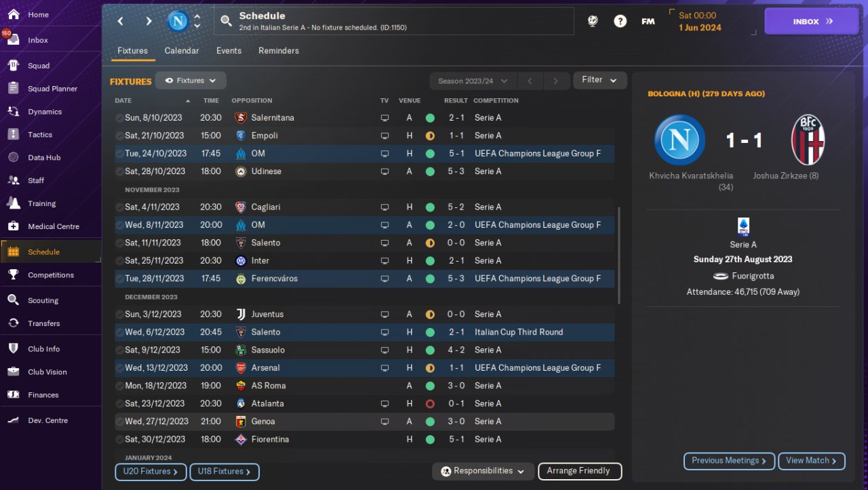Open the Inbox sidebar icon
The height and width of the screenshot is (490, 868).
[x=13, y=40]
